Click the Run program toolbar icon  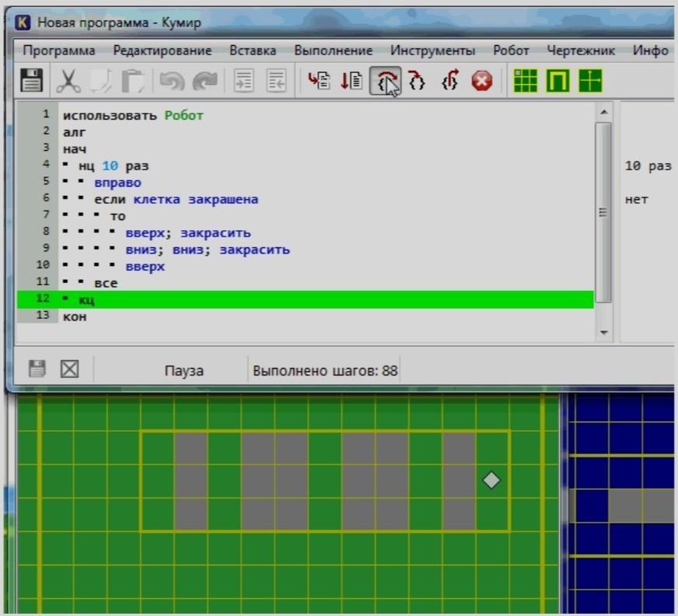pos(318,81)
